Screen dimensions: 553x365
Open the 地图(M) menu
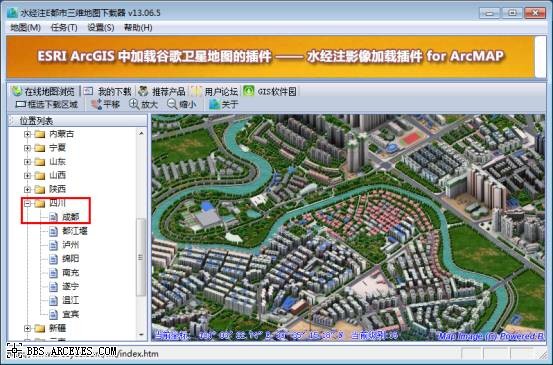[x=25, y=28]
